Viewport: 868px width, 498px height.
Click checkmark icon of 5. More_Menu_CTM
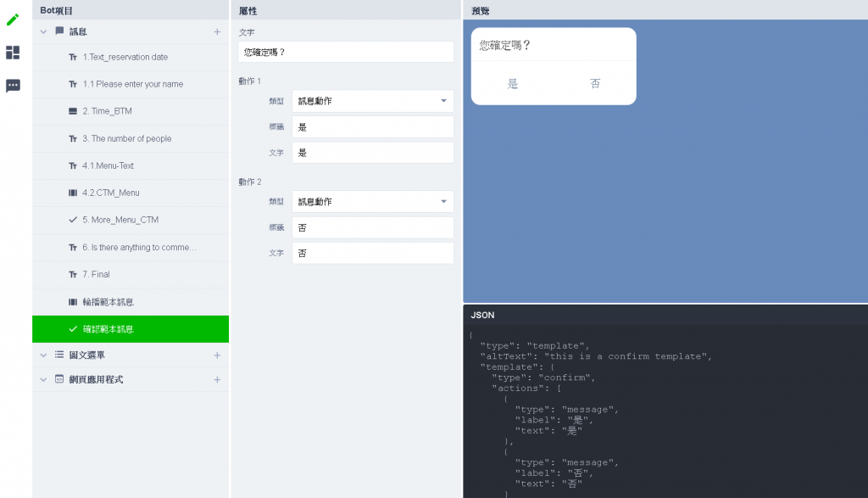(73, 220)
